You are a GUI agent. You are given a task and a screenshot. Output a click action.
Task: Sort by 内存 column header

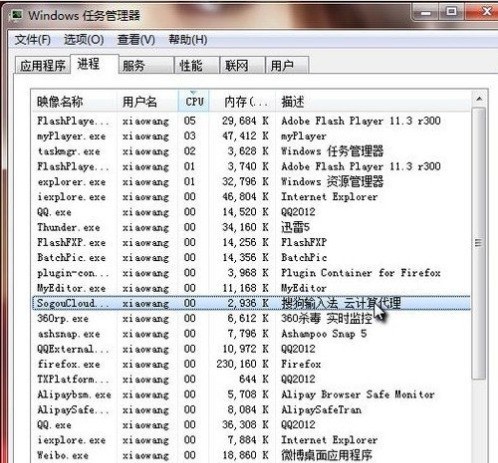click(242, 101)
